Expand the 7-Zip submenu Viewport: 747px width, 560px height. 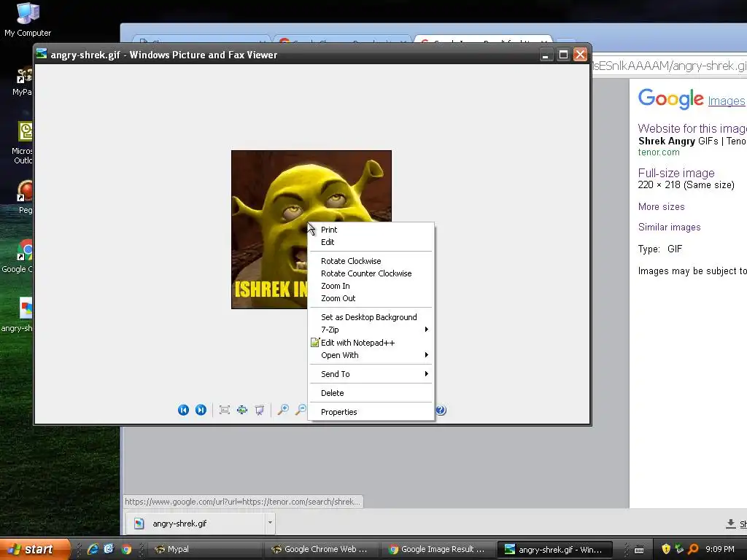point(371,330)
